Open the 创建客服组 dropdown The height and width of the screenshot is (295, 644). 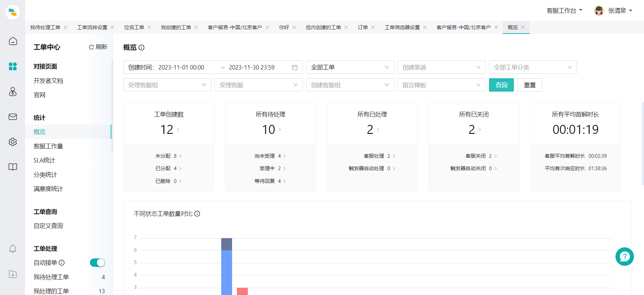coord(350,85)
